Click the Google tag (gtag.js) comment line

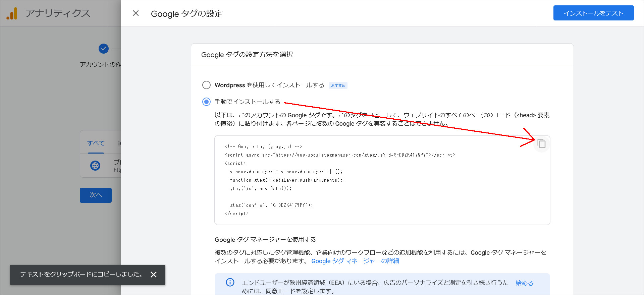pos(263,146)
